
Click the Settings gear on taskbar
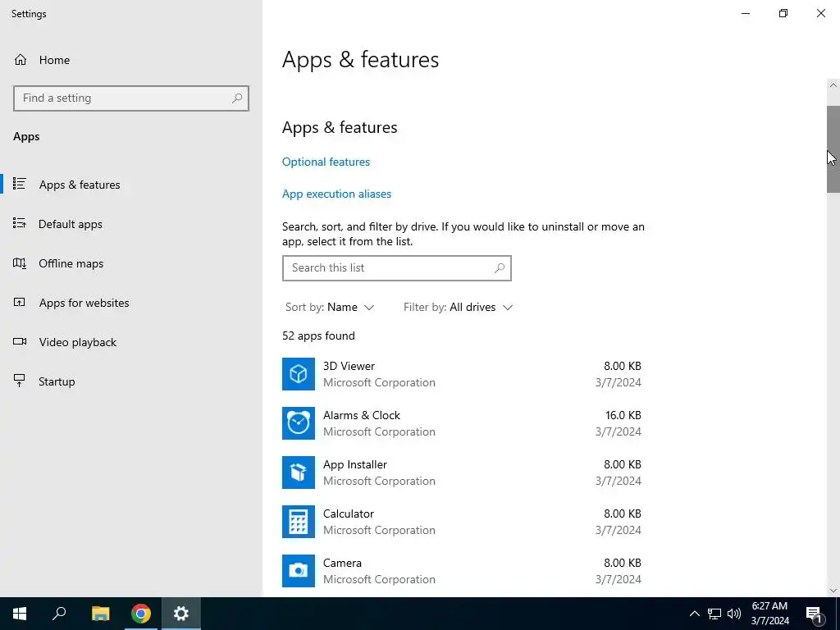(181, 614)
